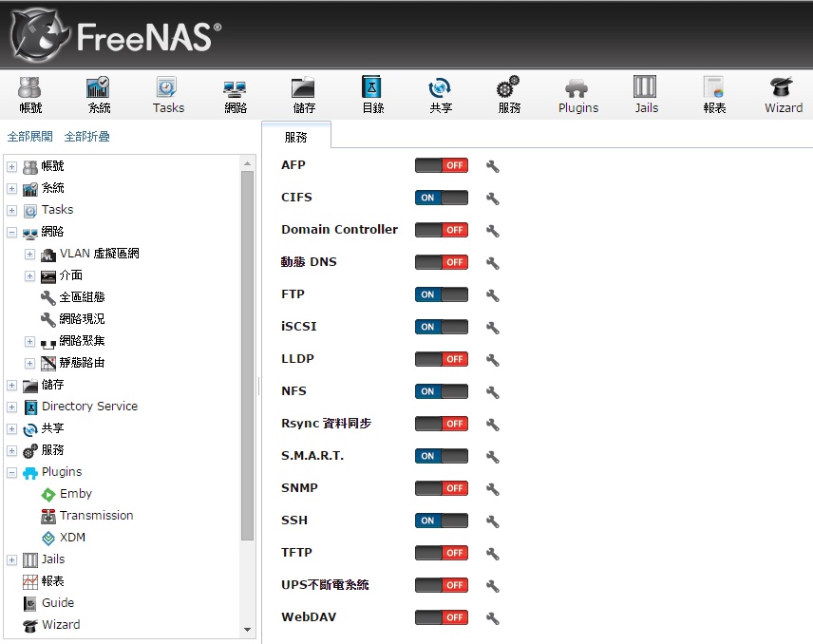Turn off the NFS service switch

pyautogui.click(x=442, y=391)
